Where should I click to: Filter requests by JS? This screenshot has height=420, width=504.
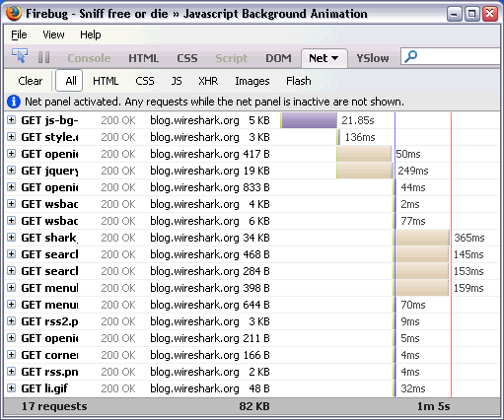coord(177,81)
